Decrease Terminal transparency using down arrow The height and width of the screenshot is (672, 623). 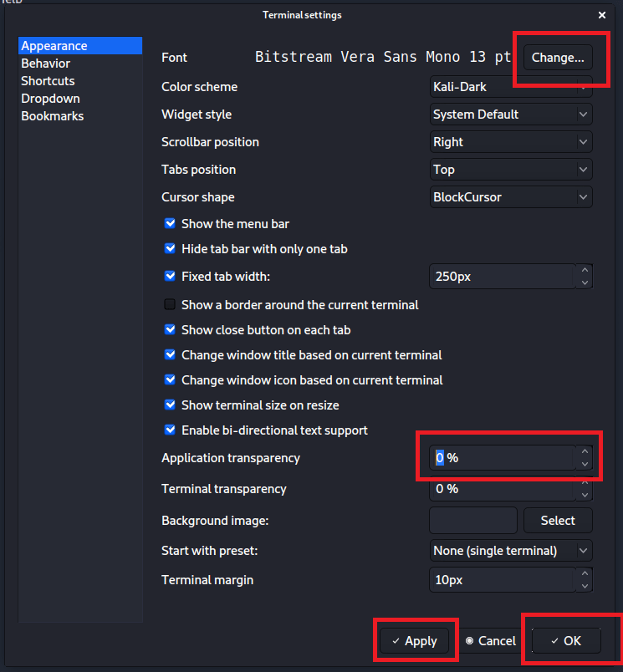pyautogui.click(x=585, y=495)
